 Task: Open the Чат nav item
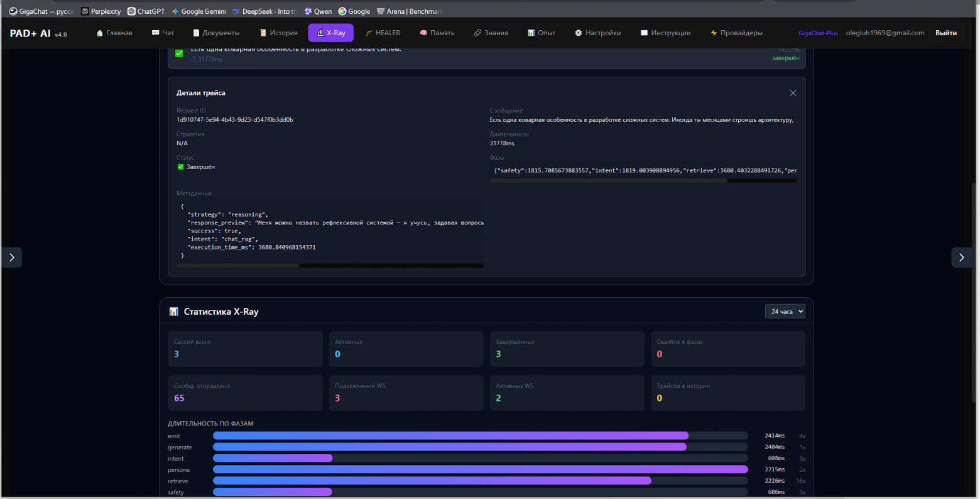point(163,33)
